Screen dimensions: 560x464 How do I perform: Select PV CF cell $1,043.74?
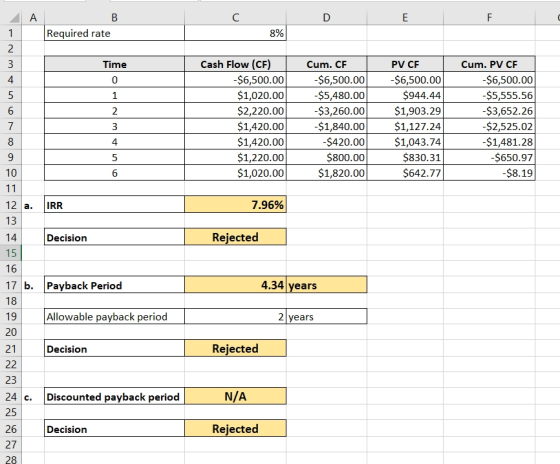pyautogui.click(x=405, y=142)
